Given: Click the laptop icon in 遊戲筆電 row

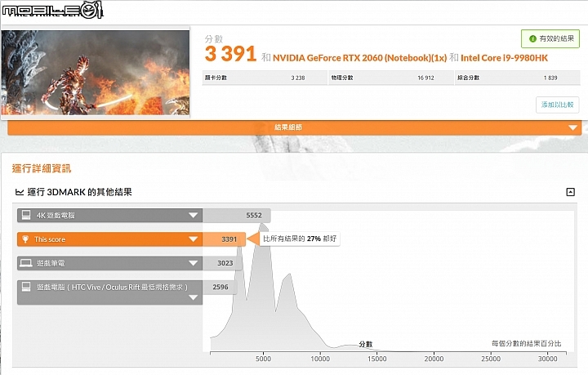Looking at the screenshot, I should (26, 263).
